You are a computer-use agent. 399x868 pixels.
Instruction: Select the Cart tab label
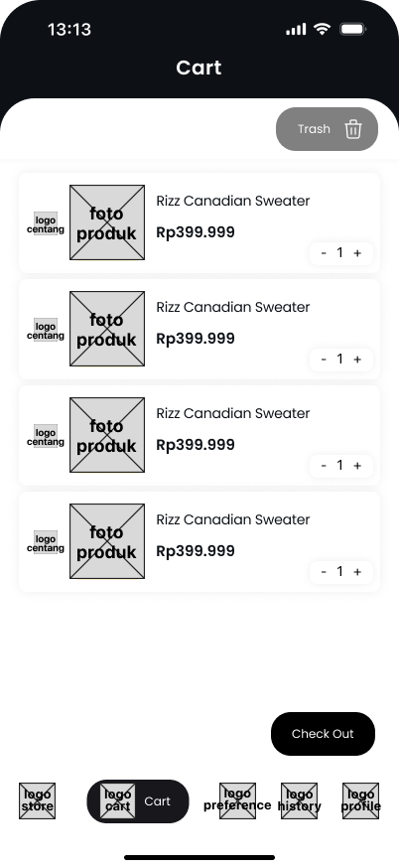click(x=157, y=801)
